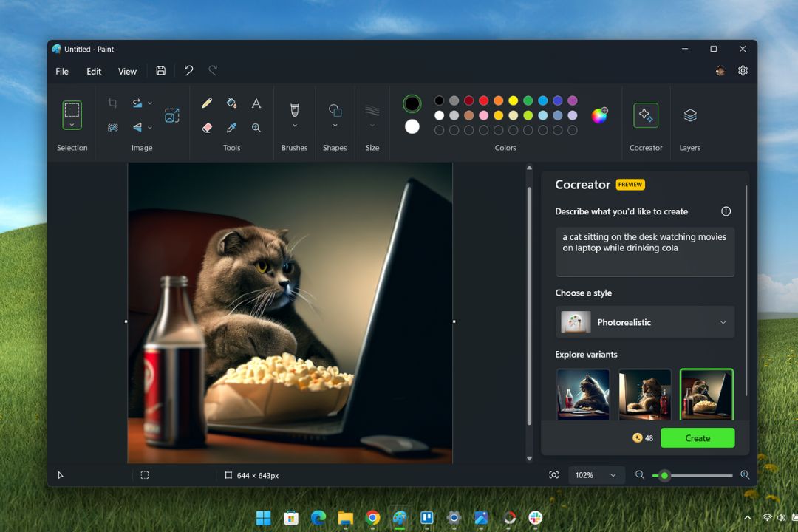The width and height of the screenshot is (798, 532).
Task: Select the first variant thumbnail
Action: click(x=583, y=393)
